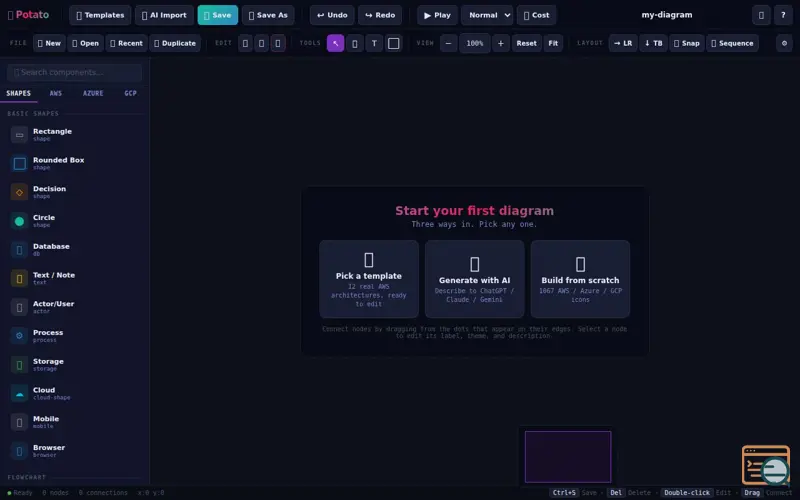
Task: Select the tool between pointer and Text tools
Action: tap(355, 43)
